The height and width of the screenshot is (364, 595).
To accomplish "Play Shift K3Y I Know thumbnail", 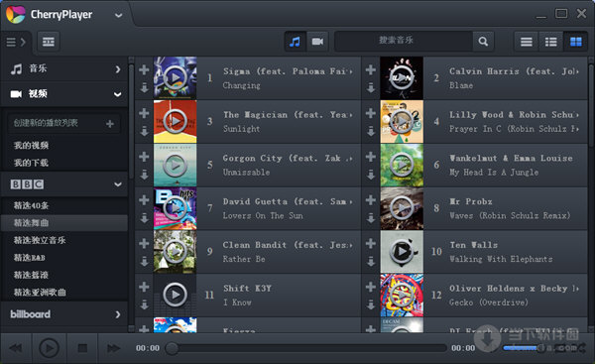I will point(175,295).
